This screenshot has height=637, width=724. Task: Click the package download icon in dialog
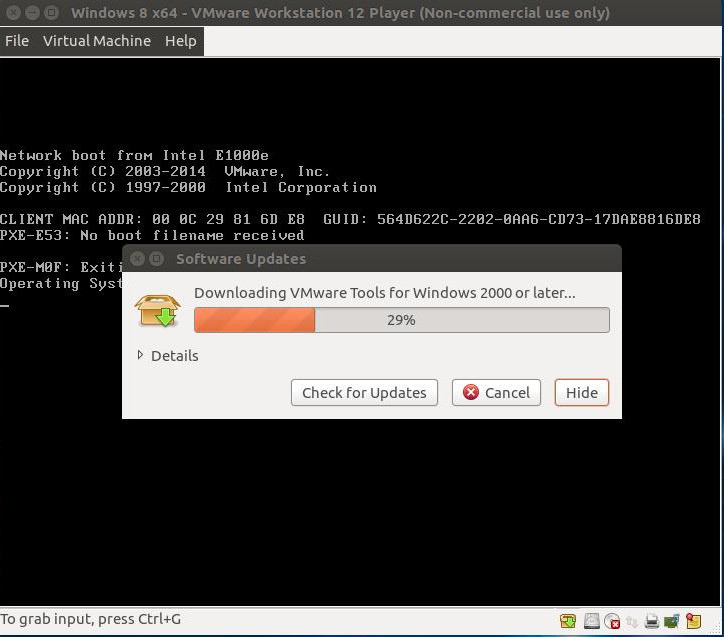[x=157, y=310]
